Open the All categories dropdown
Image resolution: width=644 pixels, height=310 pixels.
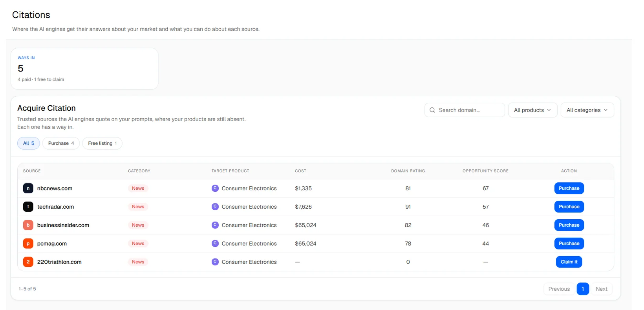587,110
